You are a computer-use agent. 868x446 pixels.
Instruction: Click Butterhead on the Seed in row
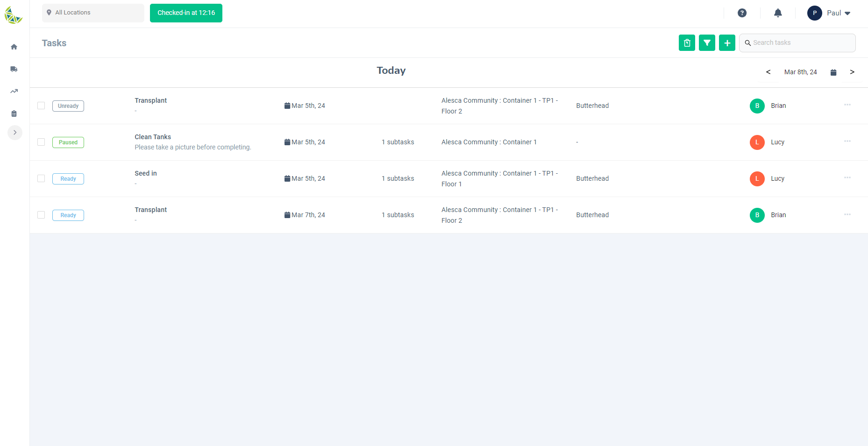click(x=592, y=178)
